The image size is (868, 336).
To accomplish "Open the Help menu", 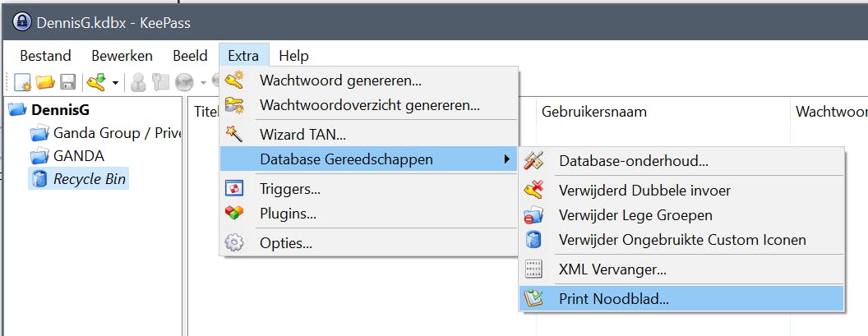I will coord(293,56).
